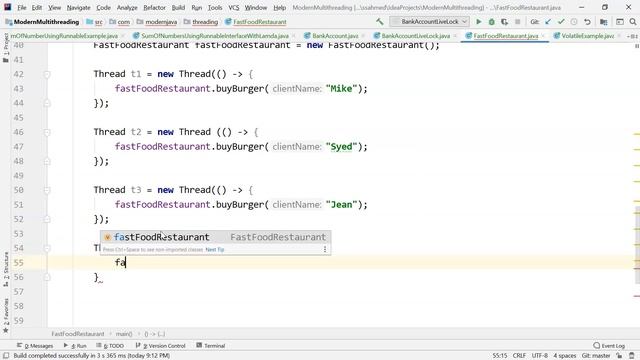640x360 pixels.
Task: Click the toolbar window layout icon
Action: pos(620,22)
